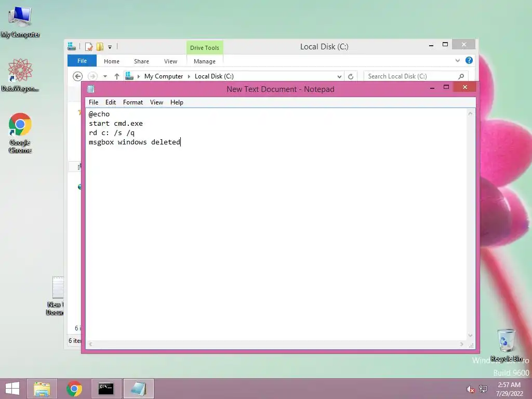Open Notepad's Format menu
The width and height of the screenshot is (532, 399).
tap(132, 102)
